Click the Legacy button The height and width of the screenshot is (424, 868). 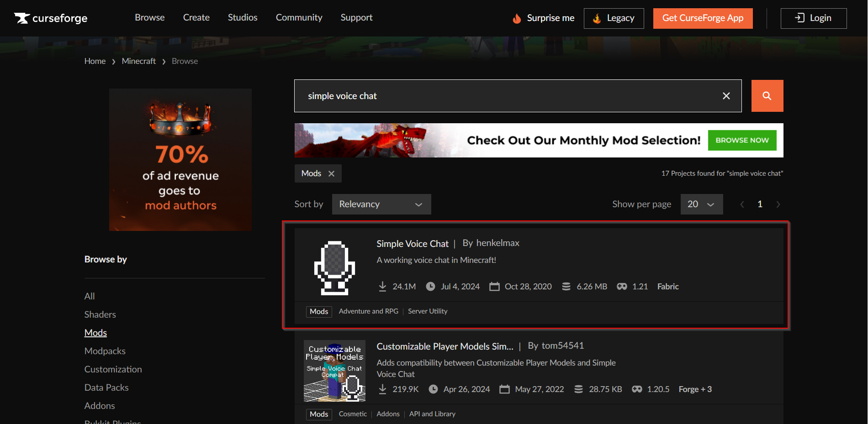point(614,18)
